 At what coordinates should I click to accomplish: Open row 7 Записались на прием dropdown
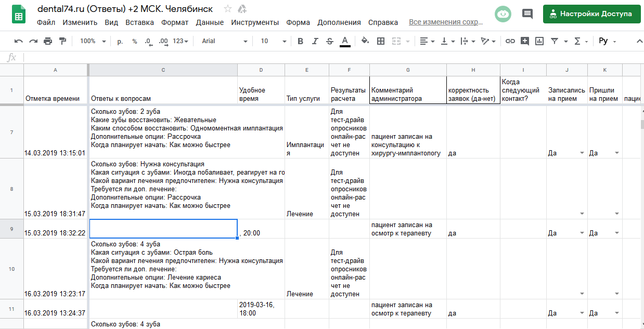582,153
